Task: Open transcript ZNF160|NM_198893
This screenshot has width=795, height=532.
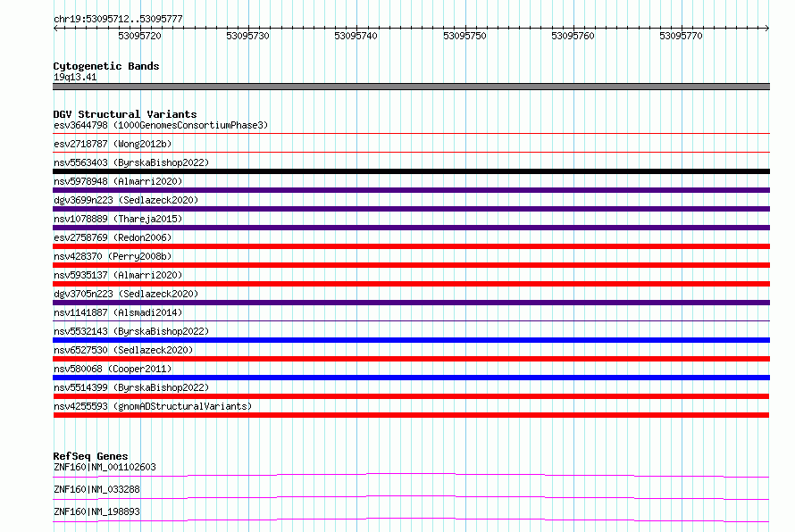Action: 96,511
